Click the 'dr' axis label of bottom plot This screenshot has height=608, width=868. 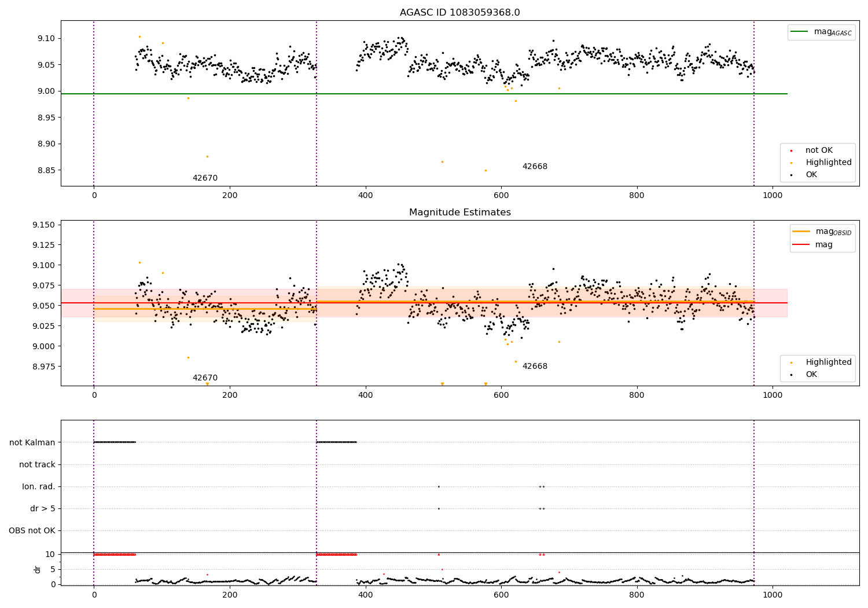pyautogui.click(x=38, y=569)
